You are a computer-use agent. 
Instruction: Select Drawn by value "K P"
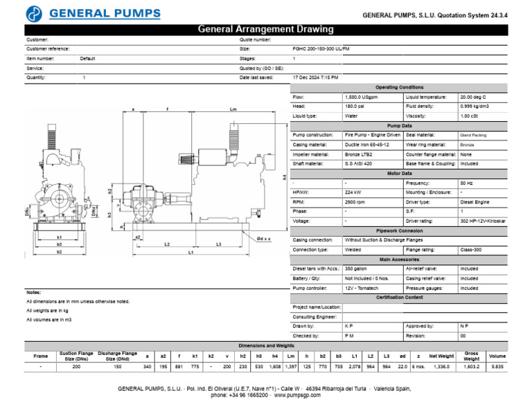click(349, 327)
